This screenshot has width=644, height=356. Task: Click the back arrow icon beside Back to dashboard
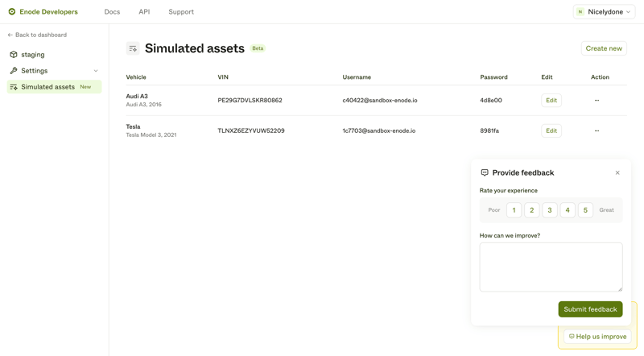[x=10, y=35]
